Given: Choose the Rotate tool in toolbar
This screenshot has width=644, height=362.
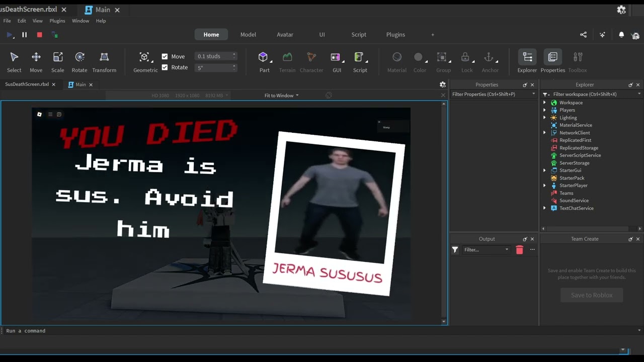Looking at the screenshot, I should click(x=79, y=57).
